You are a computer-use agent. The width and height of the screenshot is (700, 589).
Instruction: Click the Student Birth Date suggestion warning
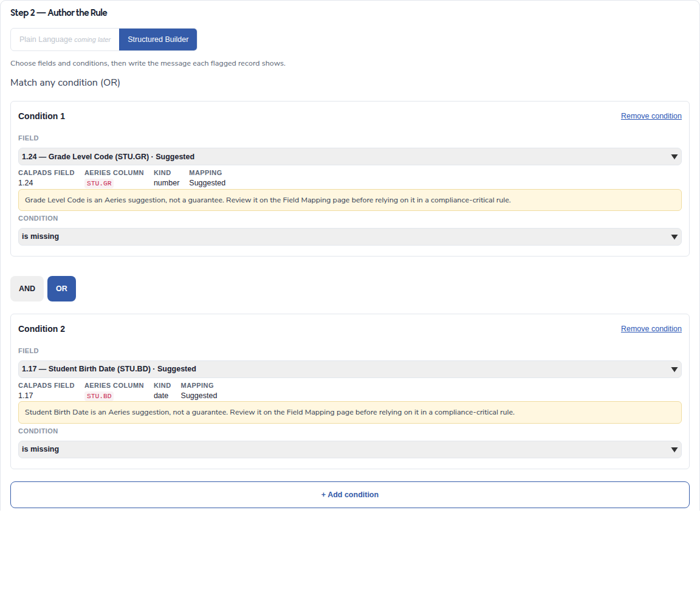click(350, 413)
